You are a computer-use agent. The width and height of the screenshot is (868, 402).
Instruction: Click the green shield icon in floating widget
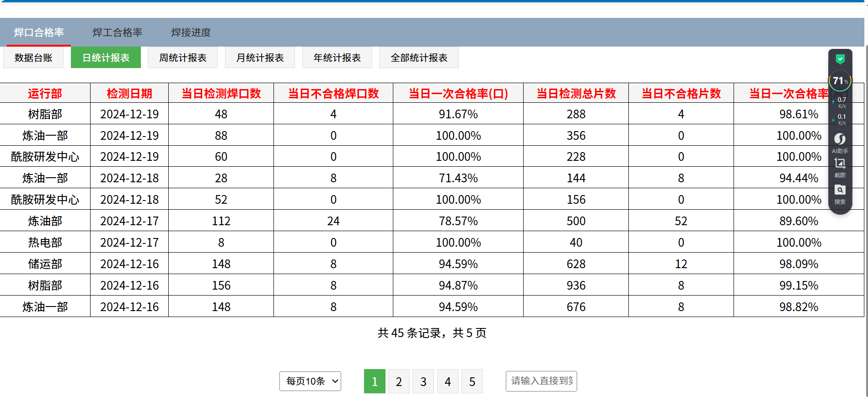pyautogui.click(x=840, y=59)
